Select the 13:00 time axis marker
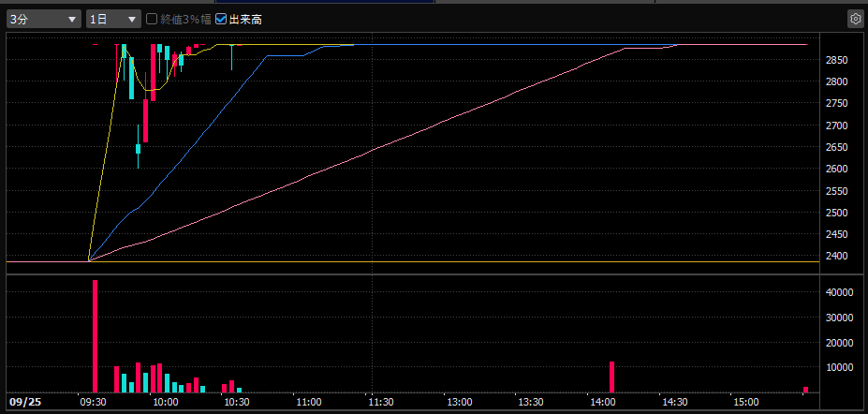 coord(459,402)
